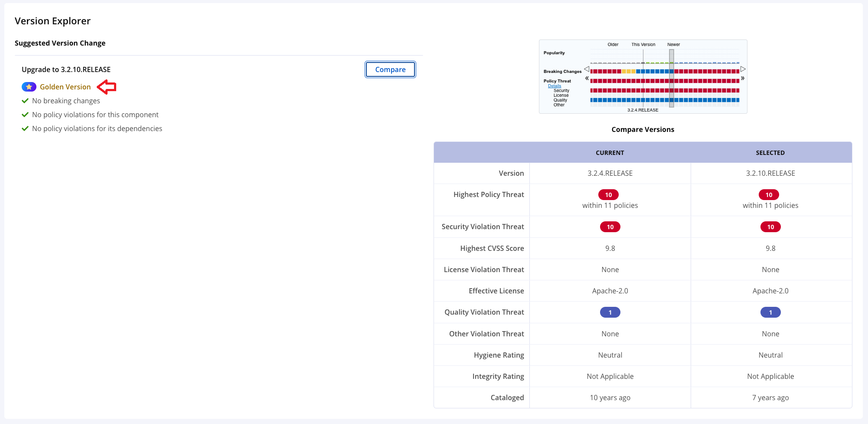Click the current version 3.2.4.RELEASE cell

(x=610, y=173)
